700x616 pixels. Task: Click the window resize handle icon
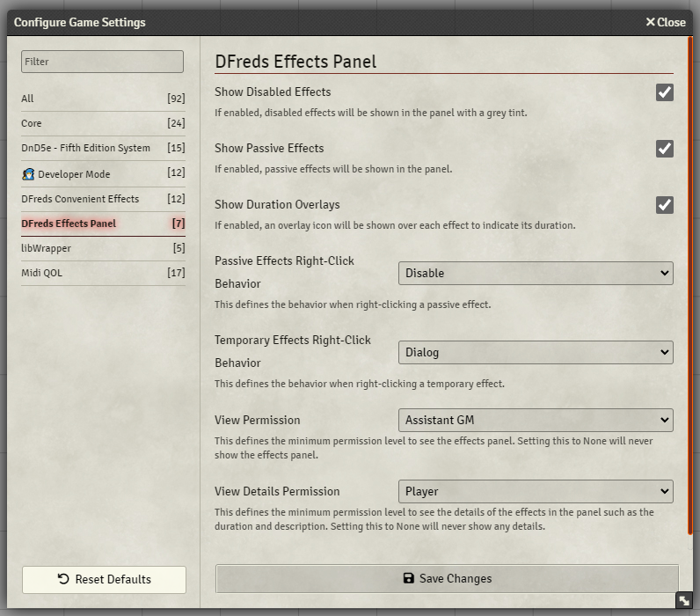(x=684, y=600)
